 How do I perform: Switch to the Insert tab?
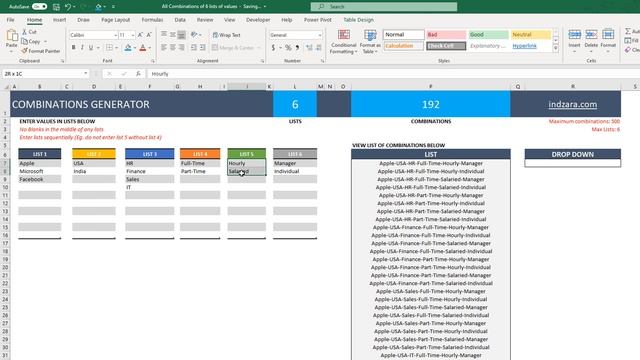[60, 20]
